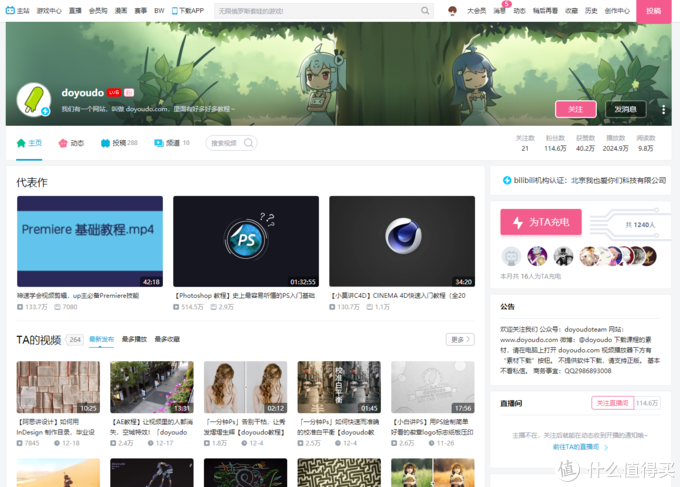Click the 下载APP phone icon link
Screen dimensions: 680x487
click(175, 11)
